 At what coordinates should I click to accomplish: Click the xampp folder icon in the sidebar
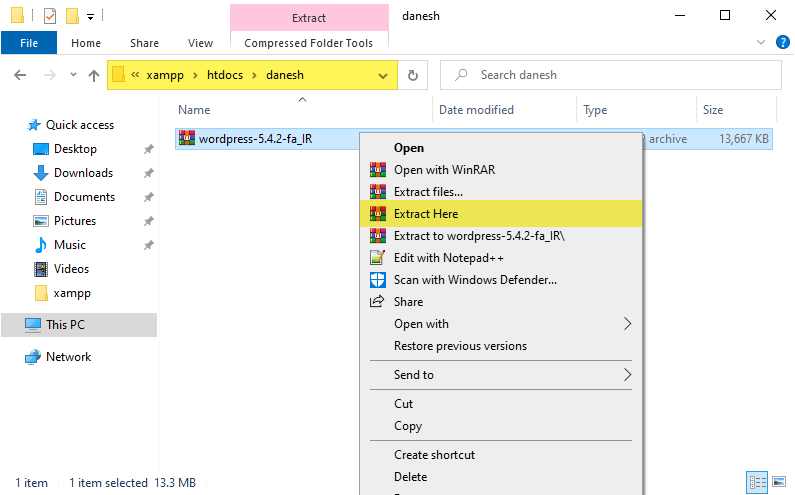pos(41,293)
